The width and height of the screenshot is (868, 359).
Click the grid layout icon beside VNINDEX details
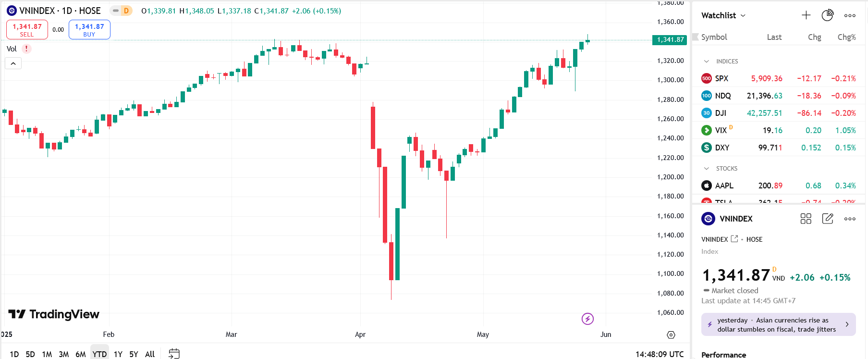[x=806, y=219]
